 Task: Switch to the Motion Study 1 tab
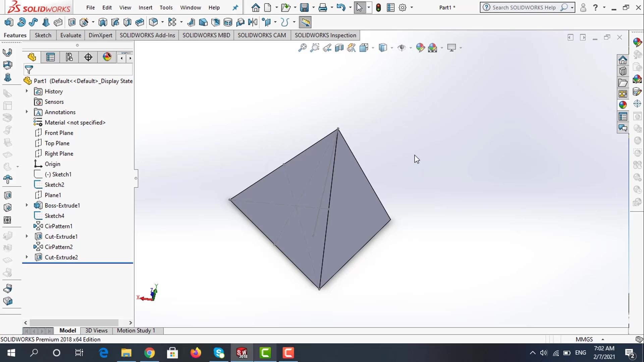coord(136,330)
